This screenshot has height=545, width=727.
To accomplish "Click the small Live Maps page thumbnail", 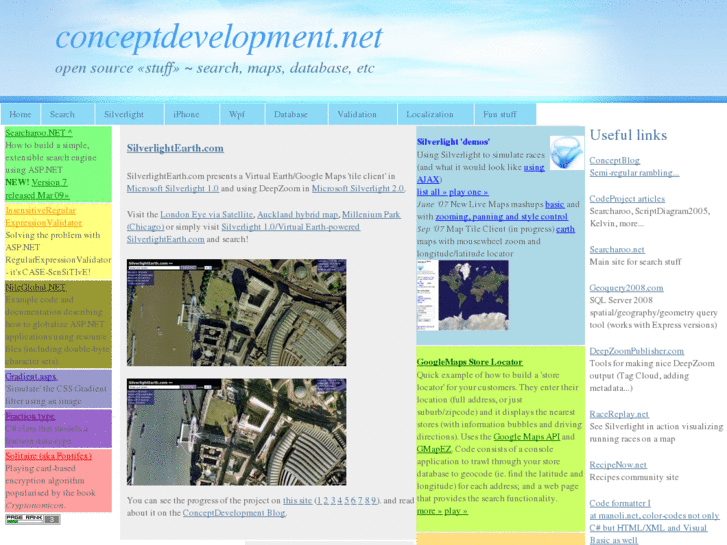I will pos(427,295).
